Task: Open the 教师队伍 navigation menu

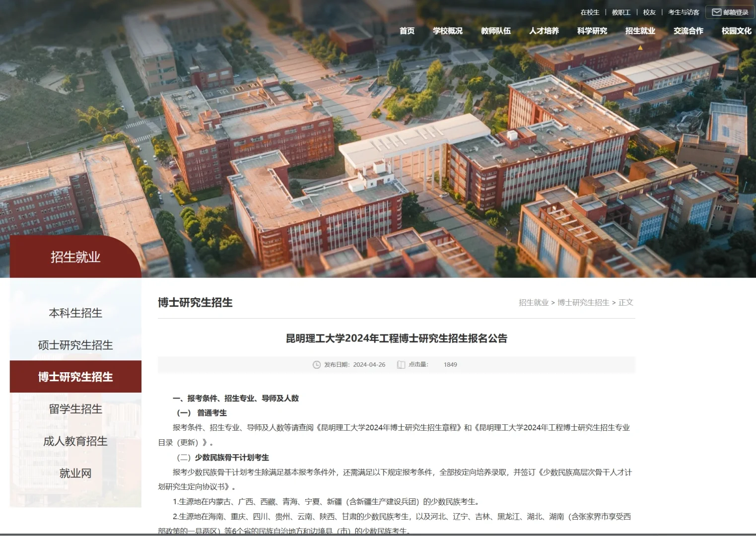Action: (496, 31)
